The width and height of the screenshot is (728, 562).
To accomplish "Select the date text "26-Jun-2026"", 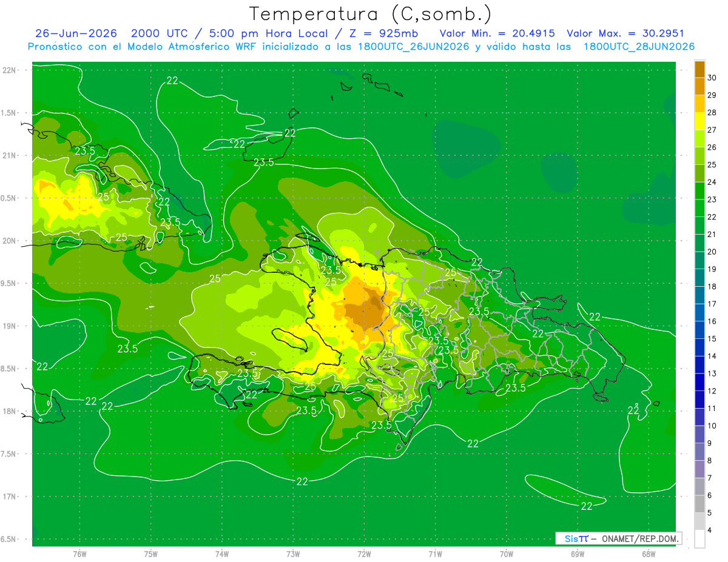I will coord(77,33).
